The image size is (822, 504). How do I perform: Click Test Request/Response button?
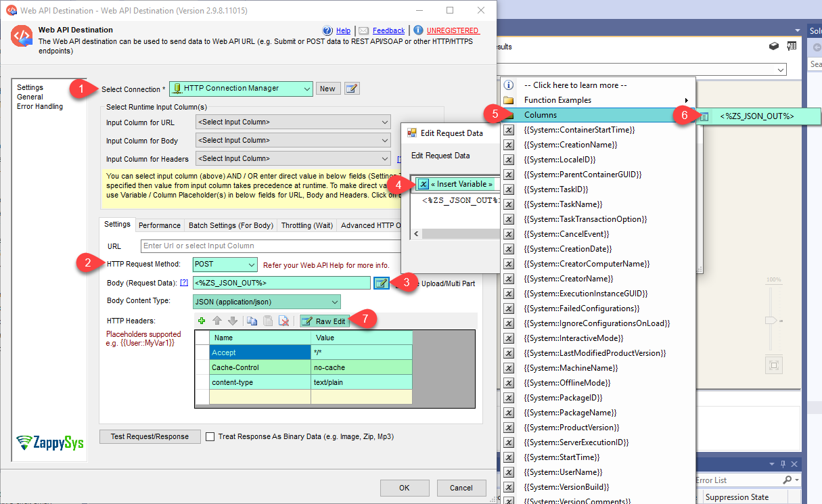click(150, 436)
